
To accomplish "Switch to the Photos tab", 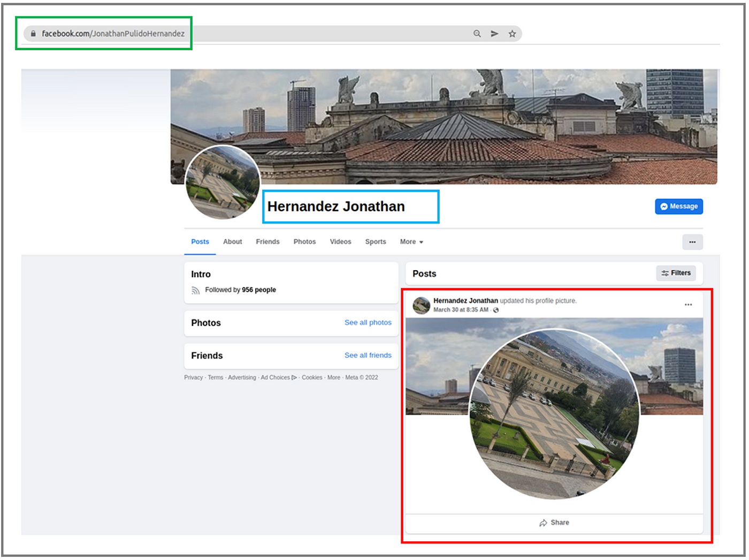I will pyautogui.click(x=304, y=242).
